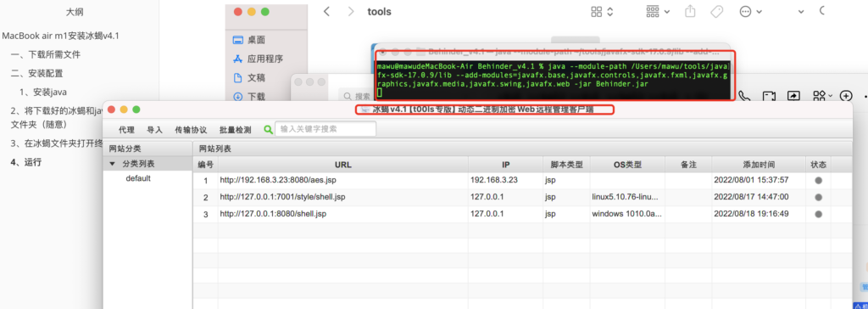Sort by the 脚本类型 column header

tap(566, 165)
